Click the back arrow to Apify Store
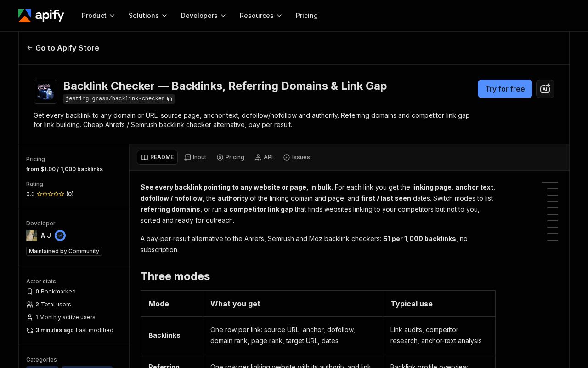Image resolution: width=588 pixels, height=368 pixels. pyautogui.click(x=30, y=48)
